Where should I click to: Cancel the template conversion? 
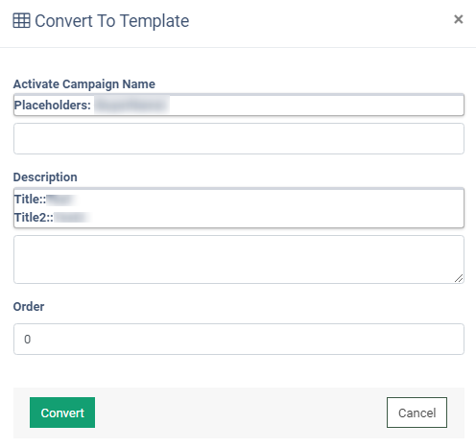[416, 413]
